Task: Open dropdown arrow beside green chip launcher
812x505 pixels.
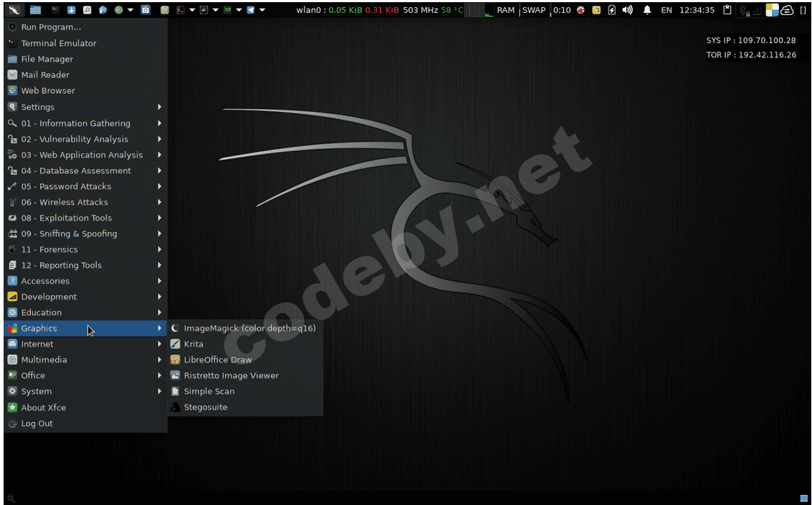Action: (x=239, y=10)
